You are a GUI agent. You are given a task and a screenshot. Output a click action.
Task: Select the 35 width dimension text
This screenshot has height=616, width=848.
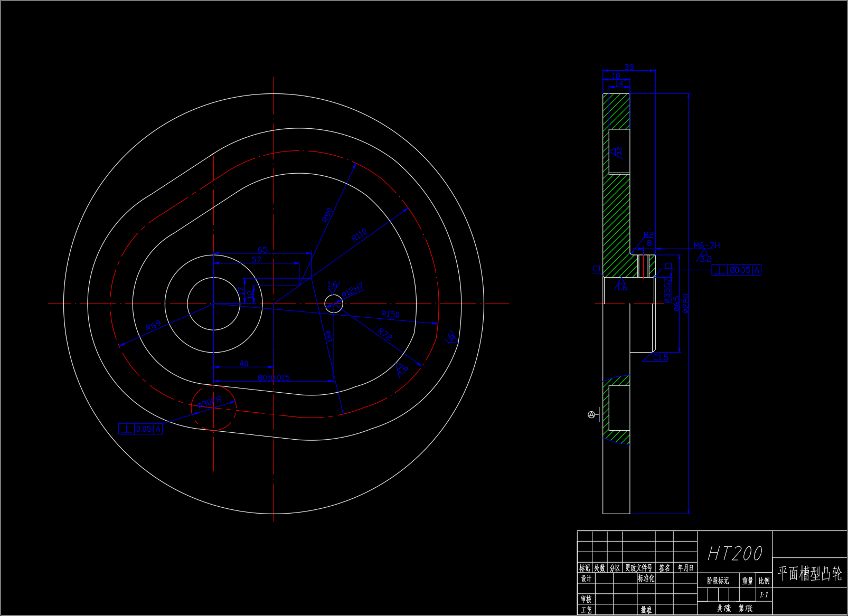pos(629,67)
